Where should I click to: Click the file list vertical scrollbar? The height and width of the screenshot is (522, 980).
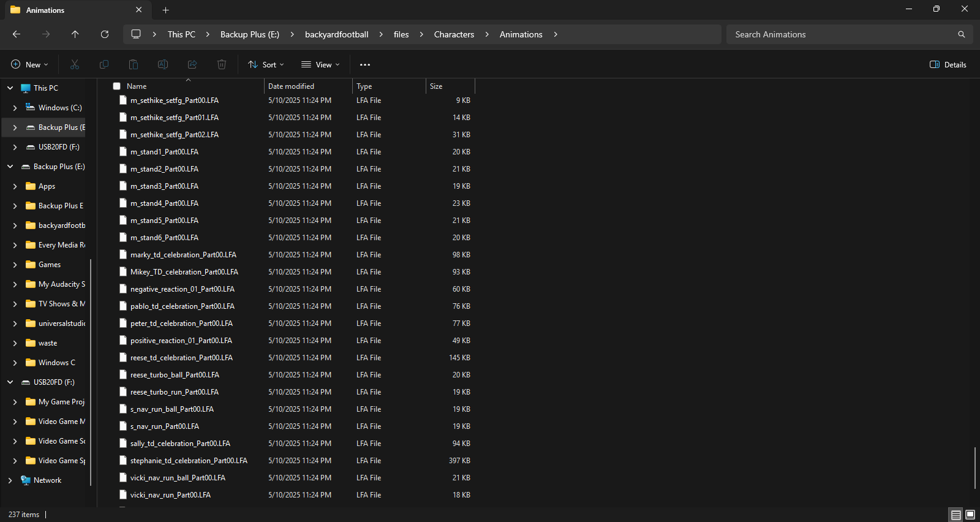(x=975, y=467)
